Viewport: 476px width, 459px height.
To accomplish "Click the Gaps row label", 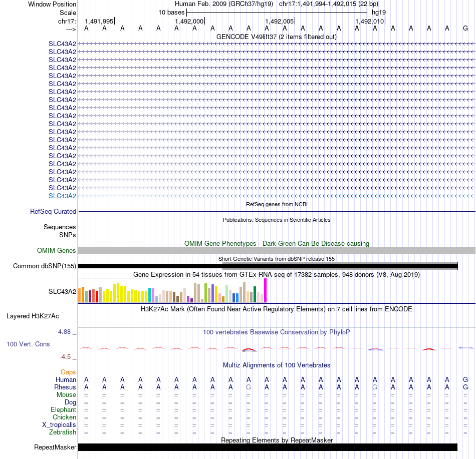I will (x=68, y=372).
